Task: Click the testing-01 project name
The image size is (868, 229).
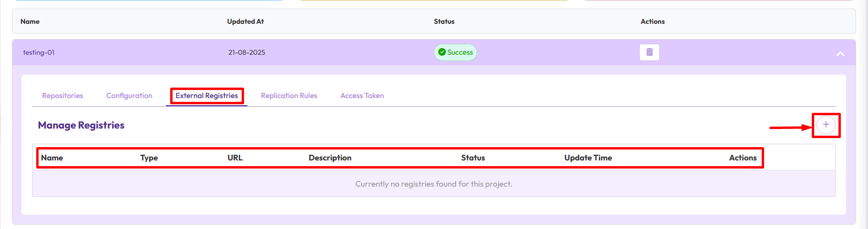Action: [x=39, y=52]
